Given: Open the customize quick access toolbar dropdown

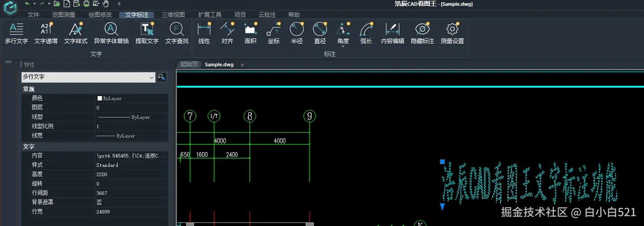Looking at the screenshot, I should (119, 4).
